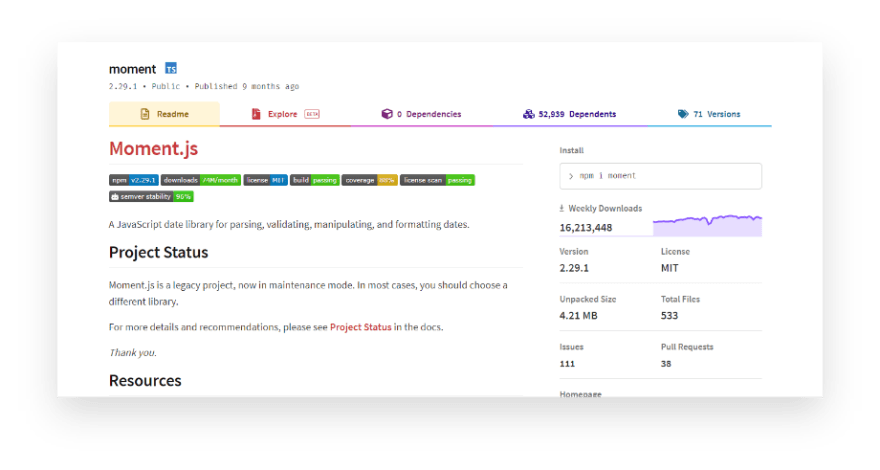
Task: Open the 71 Versions tab
Action: [x=709, y=114]
